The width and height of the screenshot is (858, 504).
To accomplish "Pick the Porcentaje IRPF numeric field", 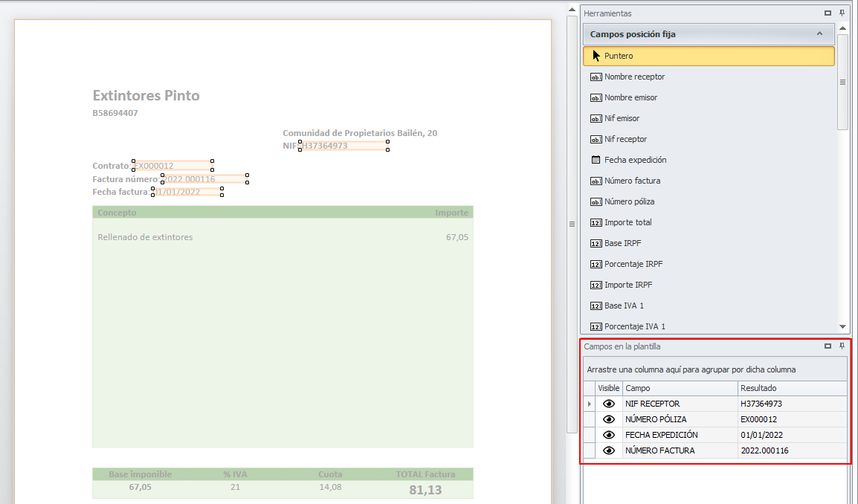I will pyautogui.click(x=633, y=264).
